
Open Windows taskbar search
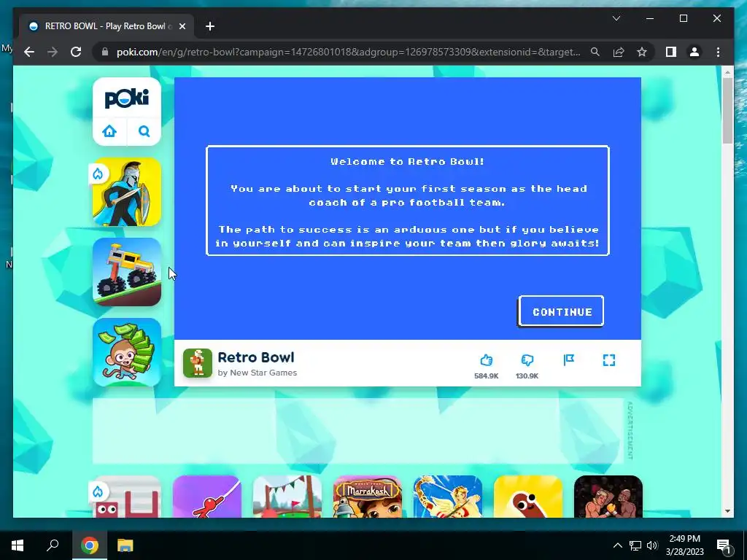tap(53, 545)
